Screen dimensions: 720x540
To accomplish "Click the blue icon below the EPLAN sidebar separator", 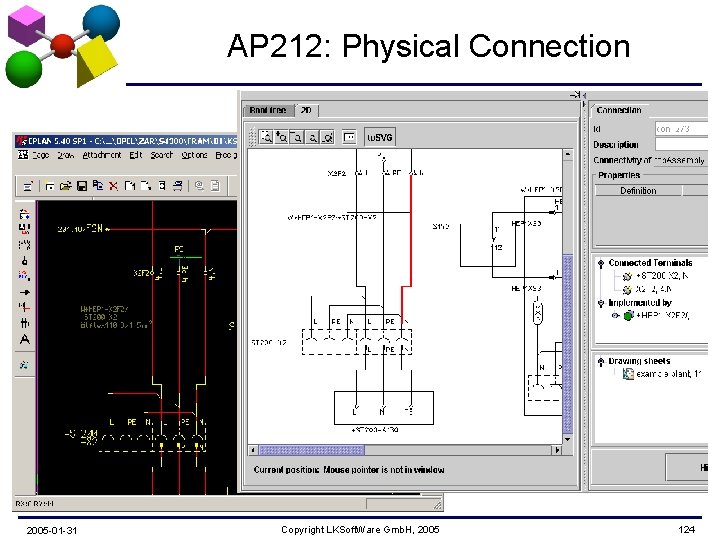I will click(25, 365).
